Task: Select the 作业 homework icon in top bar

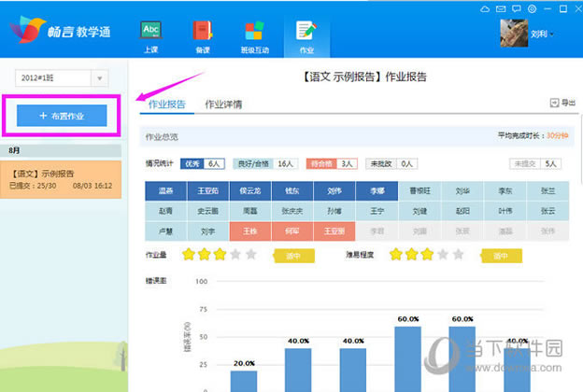Action: [306, 34]
